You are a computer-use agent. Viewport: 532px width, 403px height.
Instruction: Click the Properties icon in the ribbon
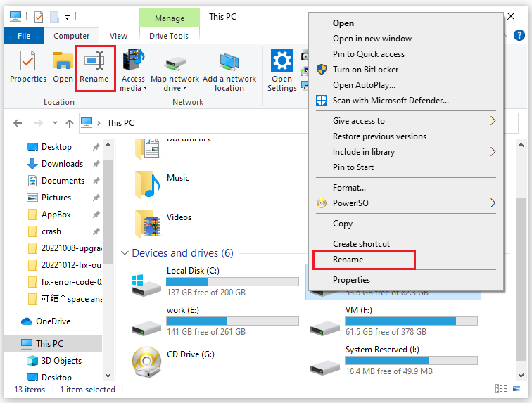tap(28, 61)
